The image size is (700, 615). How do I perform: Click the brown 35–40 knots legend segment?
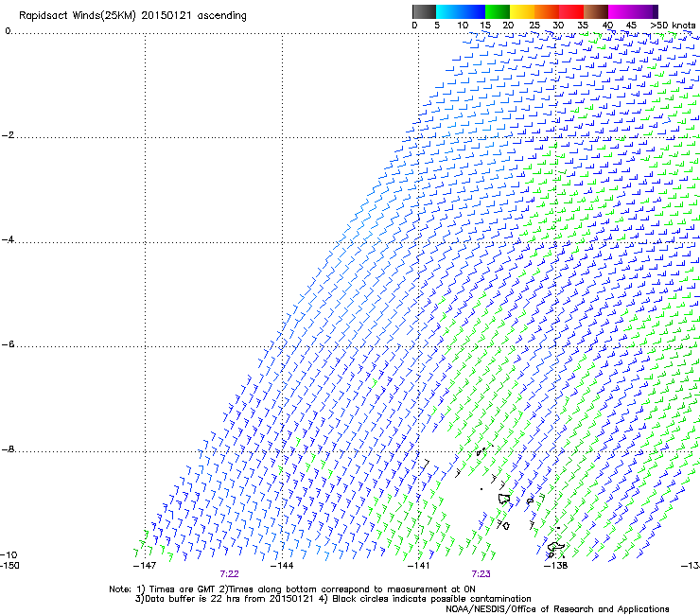pyautogui.click(x=596, y=11)
